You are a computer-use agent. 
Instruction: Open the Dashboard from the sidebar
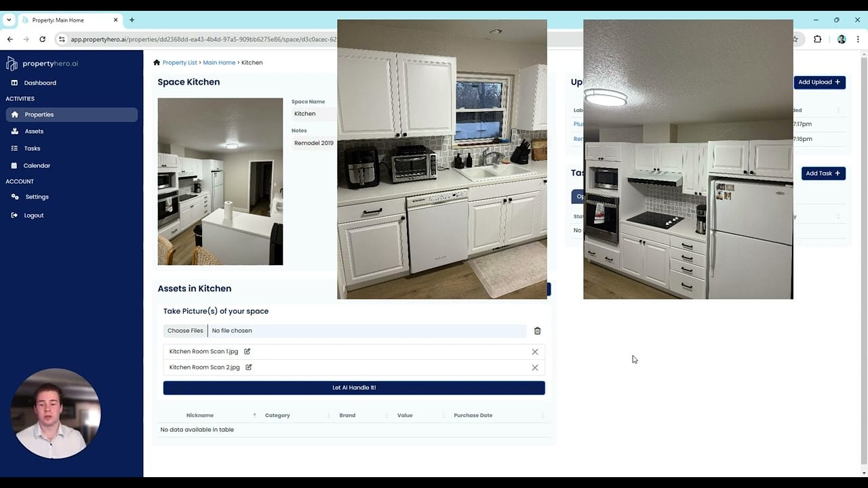coord(40,83)
